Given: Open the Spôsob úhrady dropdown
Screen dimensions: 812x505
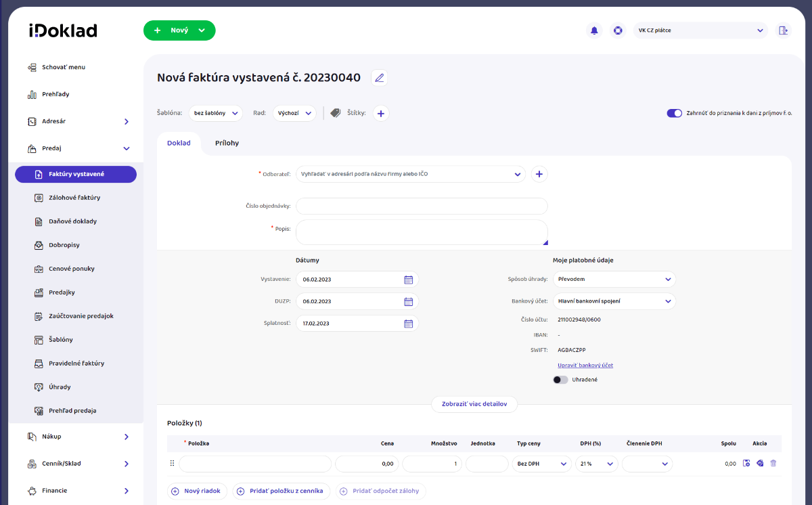Looking at the screenshot, I should (614, 279).
